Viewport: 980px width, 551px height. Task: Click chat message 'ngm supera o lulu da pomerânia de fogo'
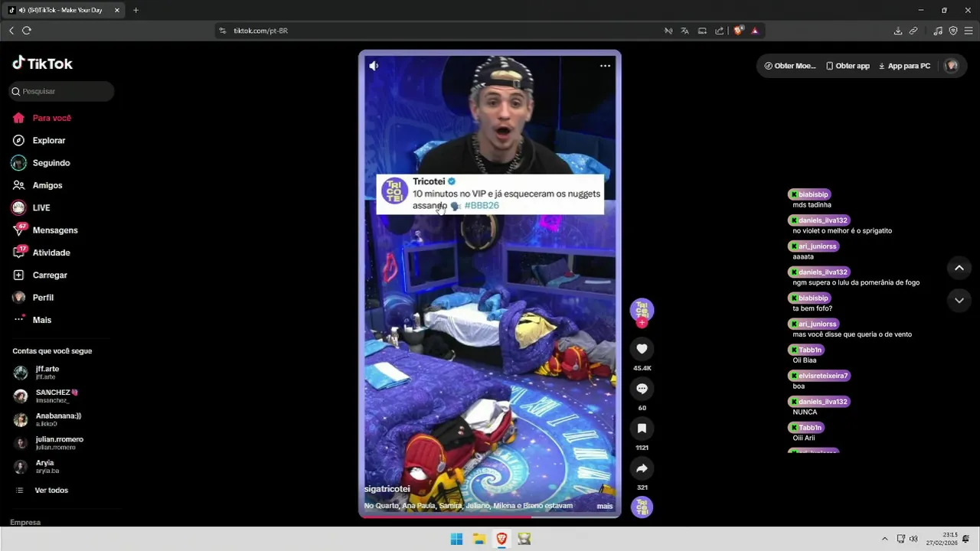coord(856,282)
